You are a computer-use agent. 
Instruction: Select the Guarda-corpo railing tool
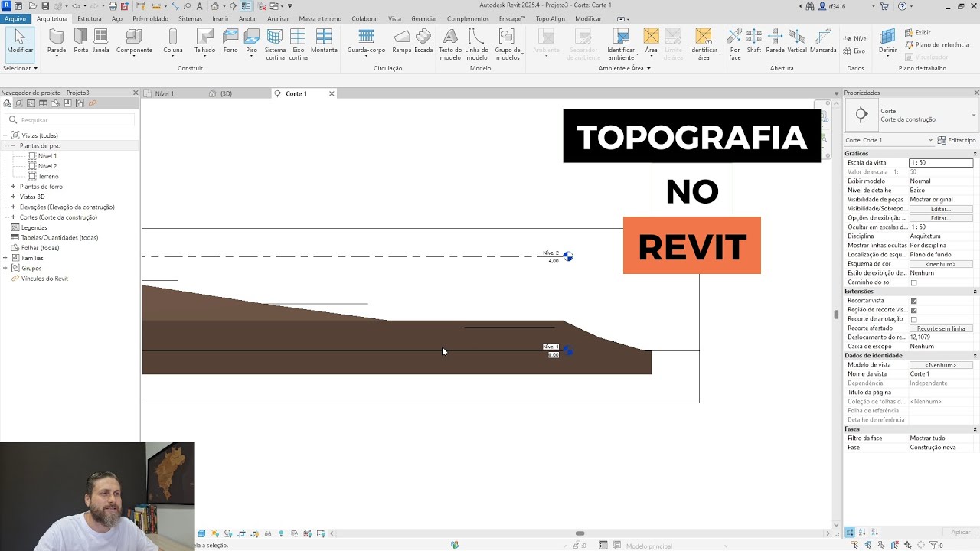(367, 41)
